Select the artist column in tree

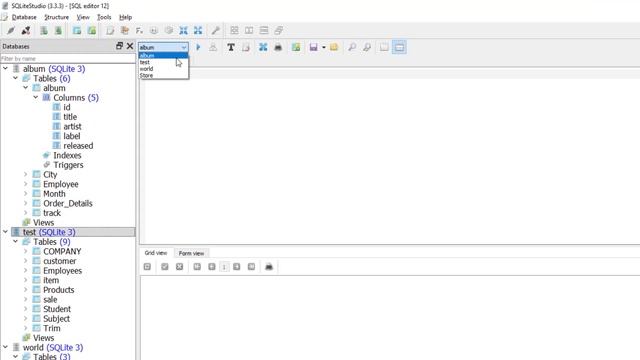coord(72,127)
